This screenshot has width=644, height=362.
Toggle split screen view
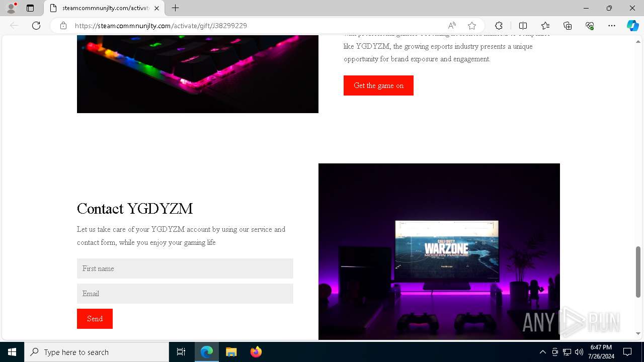pyautogui.click(x=523, y=26)
